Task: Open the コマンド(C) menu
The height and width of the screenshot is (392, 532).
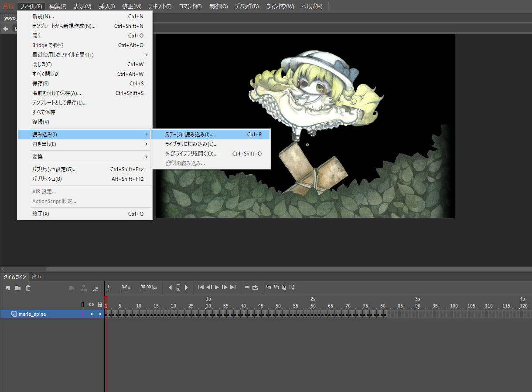Action: pos(190,7)
